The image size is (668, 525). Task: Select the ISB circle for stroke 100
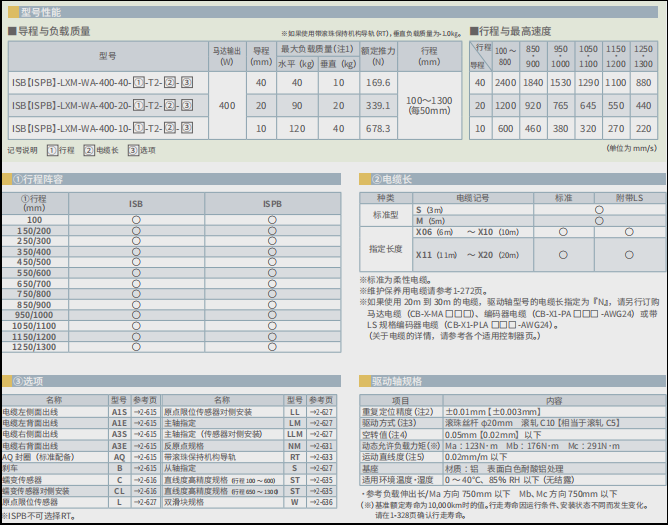(x=134, y=219)
